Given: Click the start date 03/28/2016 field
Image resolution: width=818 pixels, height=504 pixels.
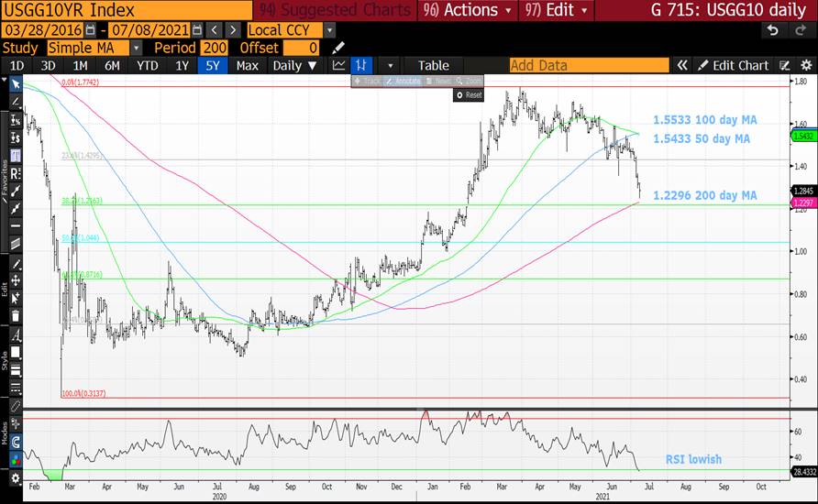Looking at the screenshot, I should 43,30.
